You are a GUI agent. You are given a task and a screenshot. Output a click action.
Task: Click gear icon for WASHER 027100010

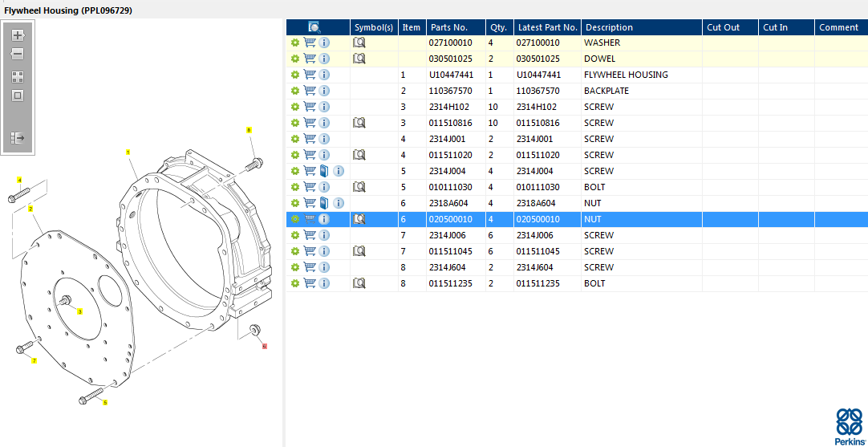[x=294, y=43]
